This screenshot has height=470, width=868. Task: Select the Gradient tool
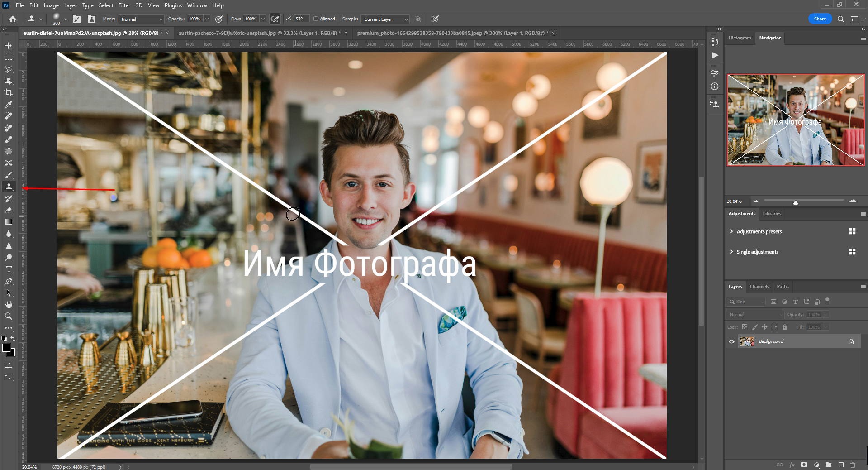tap(8, 222)
